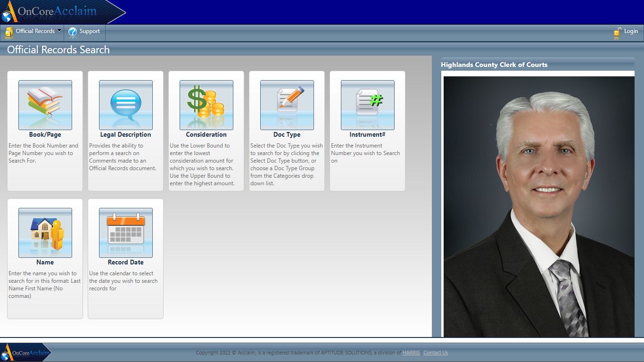Open the Doc Type pencil icon
Viewport: 644px width, 362px height.
[287, 105]
